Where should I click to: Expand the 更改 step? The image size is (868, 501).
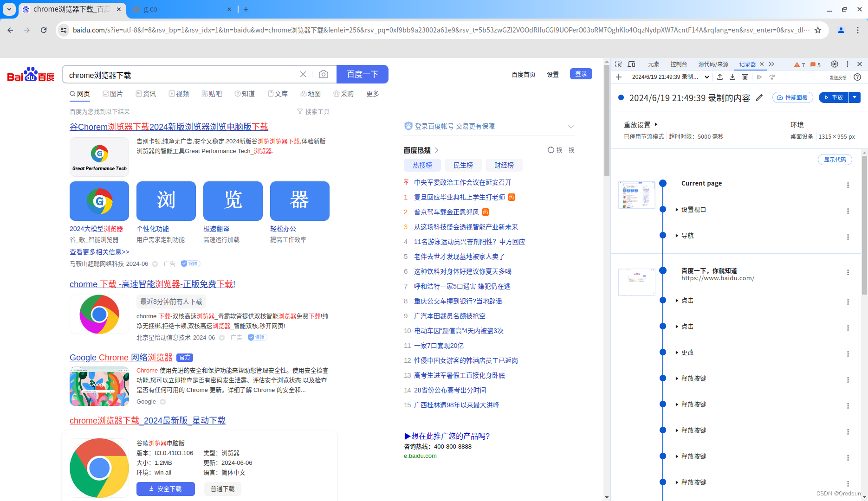click(677, 353)
